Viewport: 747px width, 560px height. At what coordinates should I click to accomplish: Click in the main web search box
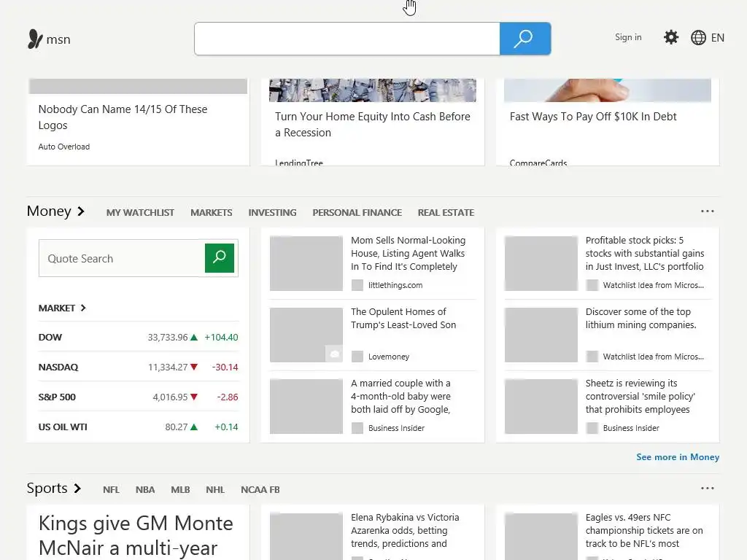pyautogui.click(x=347, y=39)
